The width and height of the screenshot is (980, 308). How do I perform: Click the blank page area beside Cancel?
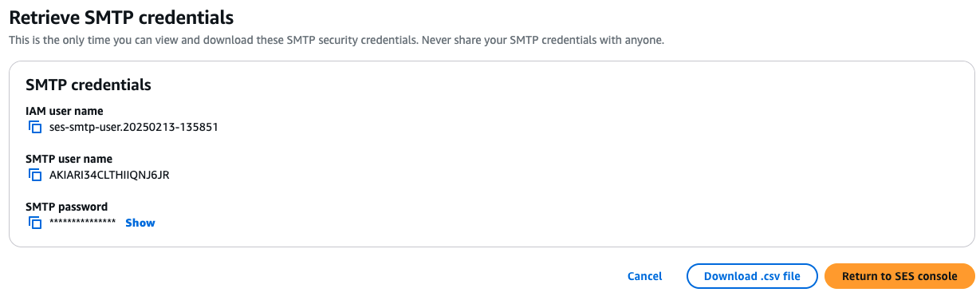(319, 276)
